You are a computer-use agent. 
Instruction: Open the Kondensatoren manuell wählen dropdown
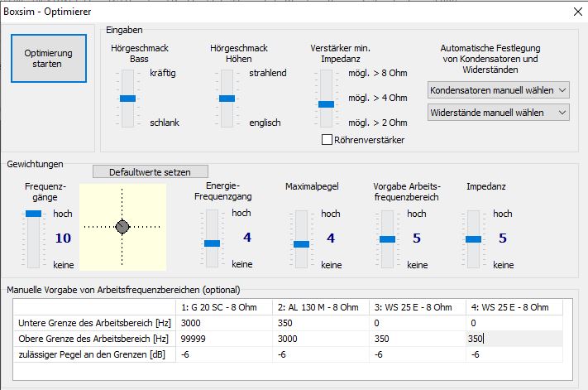tap(499, 90)
